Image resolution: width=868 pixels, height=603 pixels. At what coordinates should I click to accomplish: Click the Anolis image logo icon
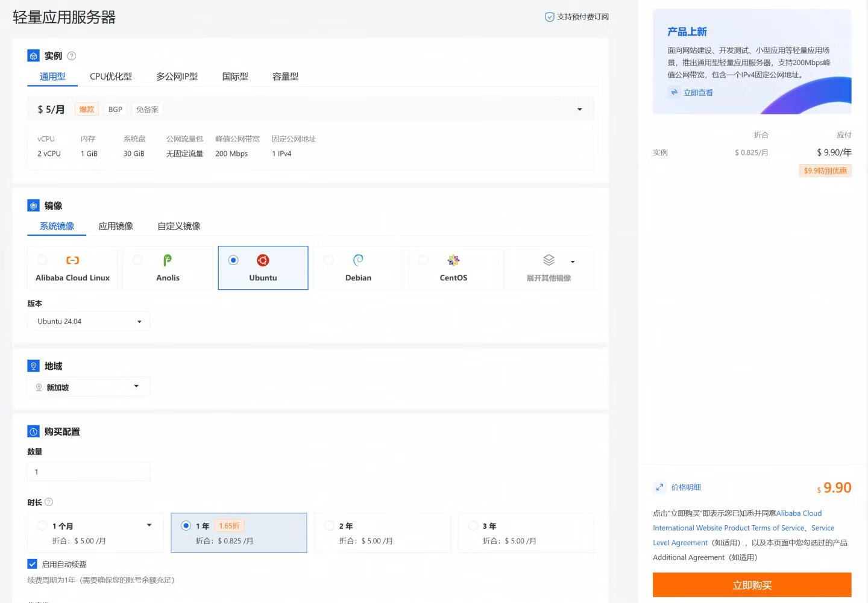(168, 260)
